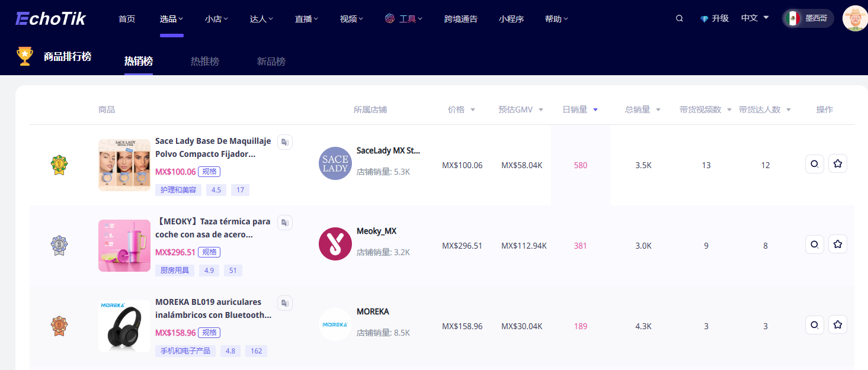Screen dimensions: 868x370
Task: Click translate icon for Sace Lady product
Action: pyautogui.click(x=285, y=142)
